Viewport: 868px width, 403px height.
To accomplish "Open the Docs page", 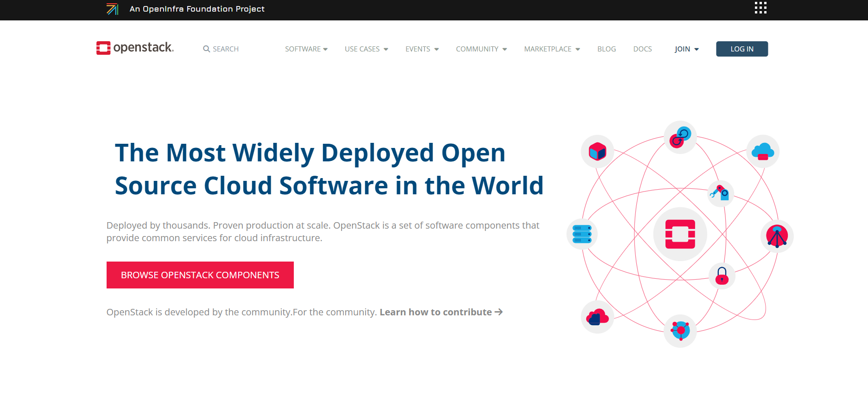I will click(x=643, y=49).
